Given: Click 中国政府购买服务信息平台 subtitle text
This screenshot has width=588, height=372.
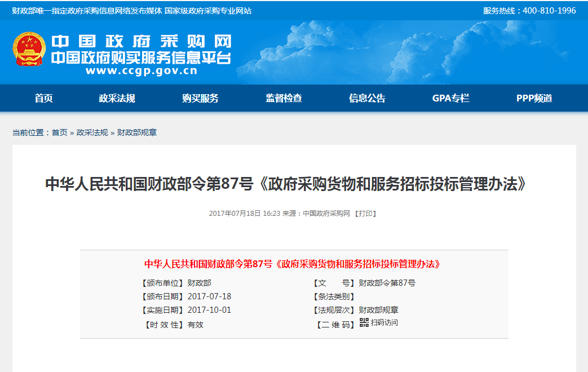Looking at the screenshot, I should click(x=141, y=57).
